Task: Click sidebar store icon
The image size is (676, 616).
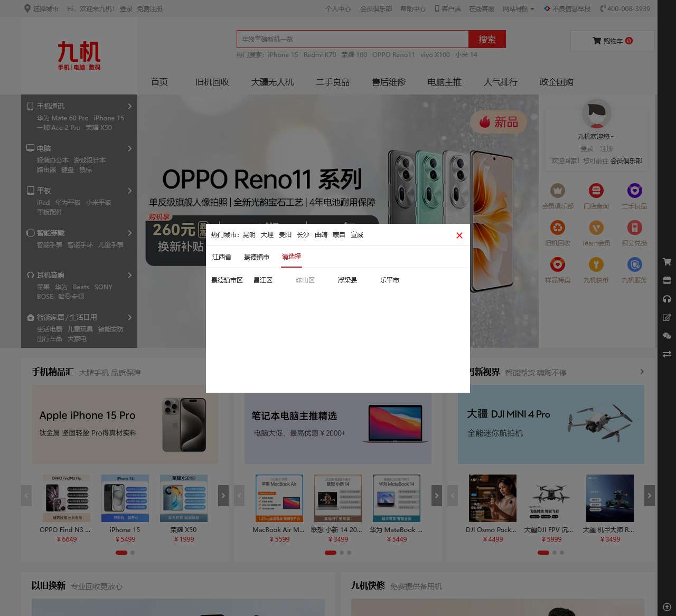Action: (667, 280)
